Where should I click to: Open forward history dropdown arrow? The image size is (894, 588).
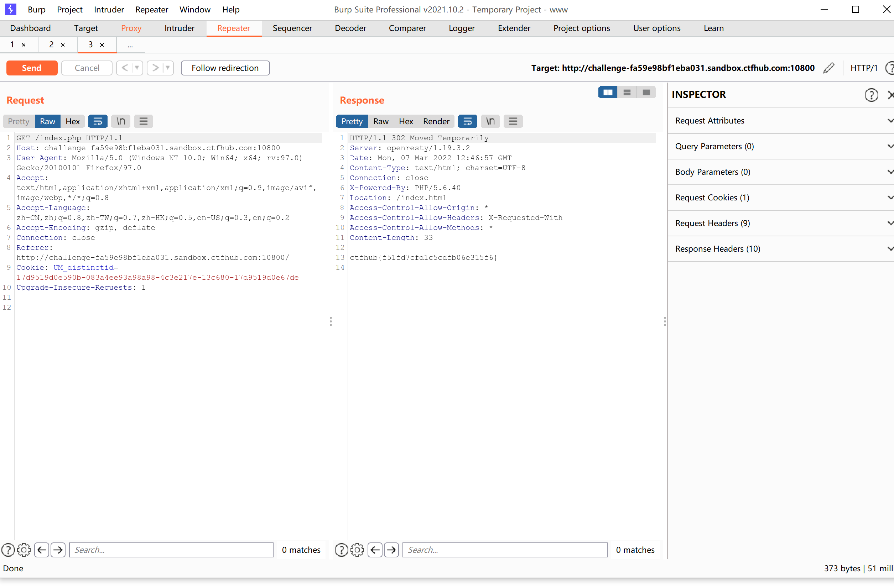click(168, 68)
